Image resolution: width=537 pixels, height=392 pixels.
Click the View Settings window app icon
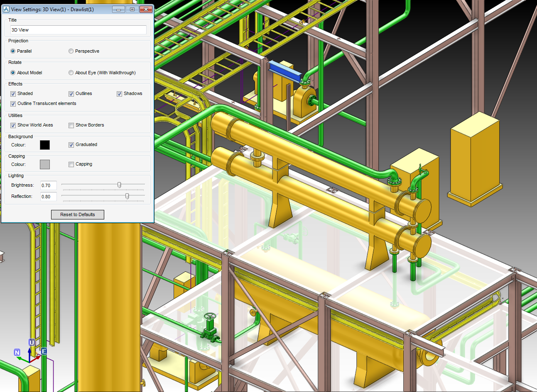coord(6,9)
